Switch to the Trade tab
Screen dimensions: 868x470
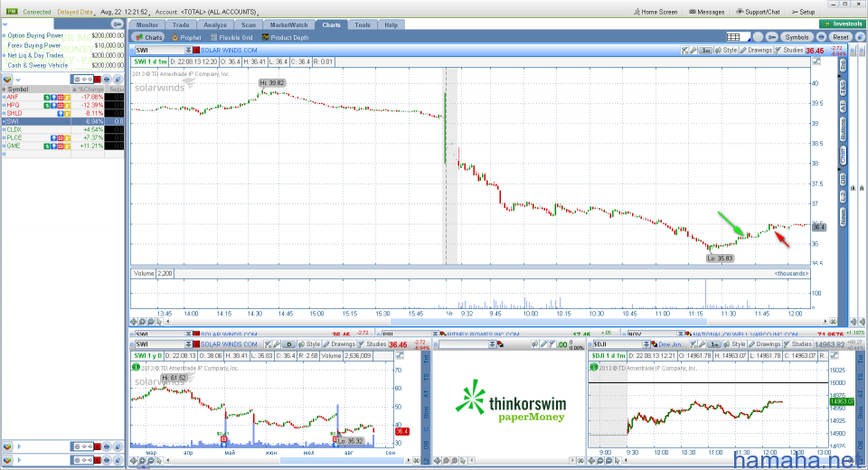pos(181,25)
